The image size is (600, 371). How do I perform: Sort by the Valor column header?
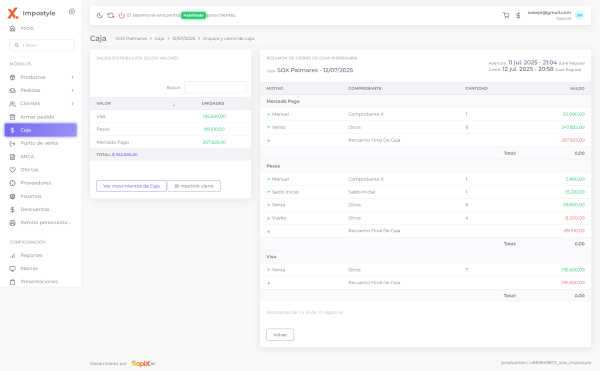point(134,104)
